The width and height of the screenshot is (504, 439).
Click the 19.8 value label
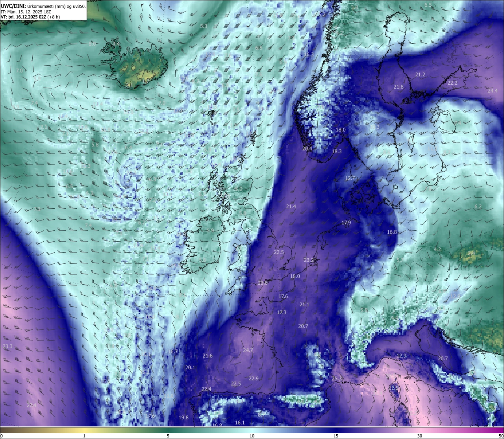point(183,418)
